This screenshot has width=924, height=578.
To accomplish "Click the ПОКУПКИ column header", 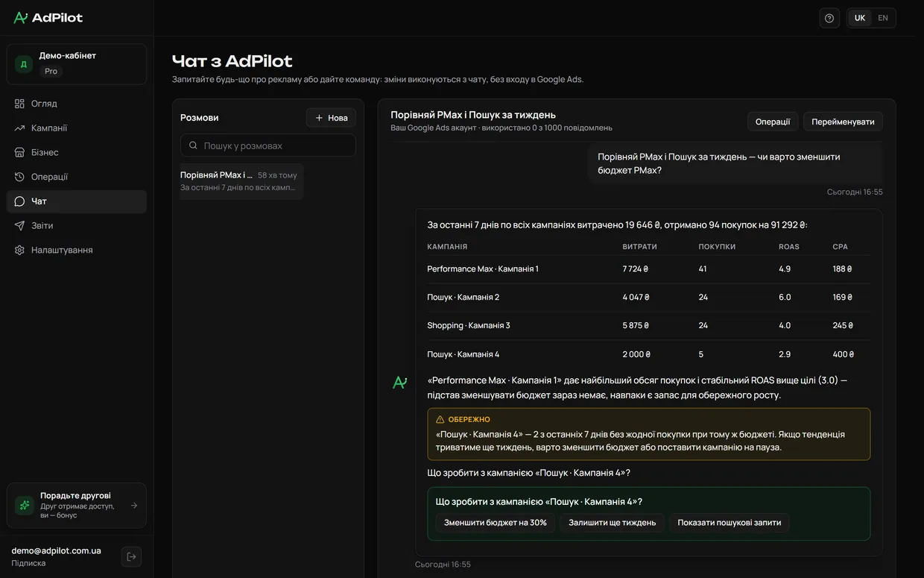I will point(717,246).
